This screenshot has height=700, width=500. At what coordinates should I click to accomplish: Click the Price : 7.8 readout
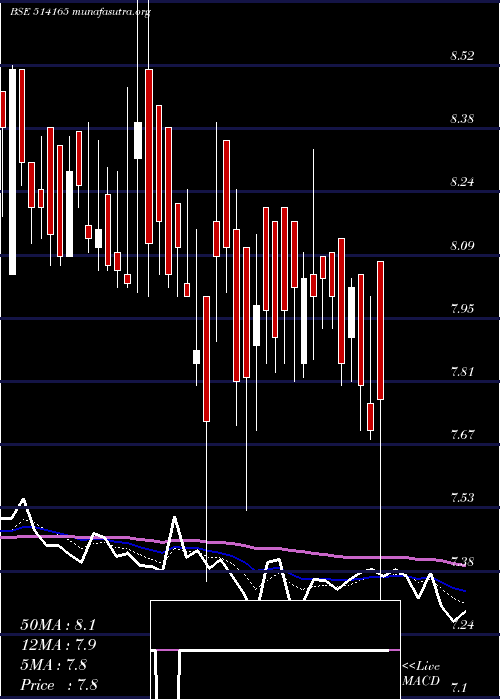tap(59, 685)
